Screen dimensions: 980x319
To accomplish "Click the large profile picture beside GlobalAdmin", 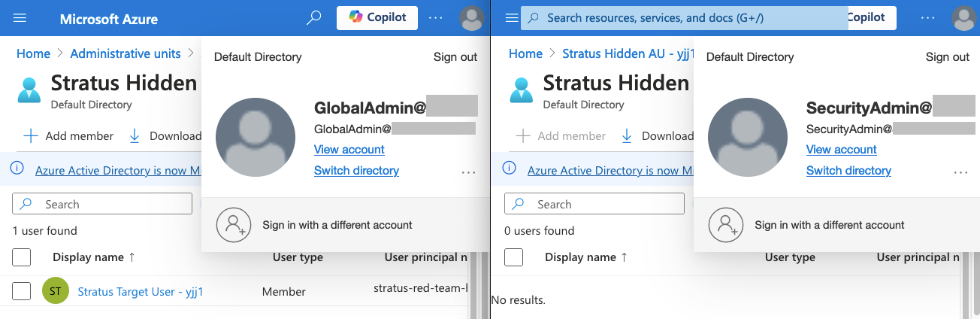I will [x=255, y=136].
